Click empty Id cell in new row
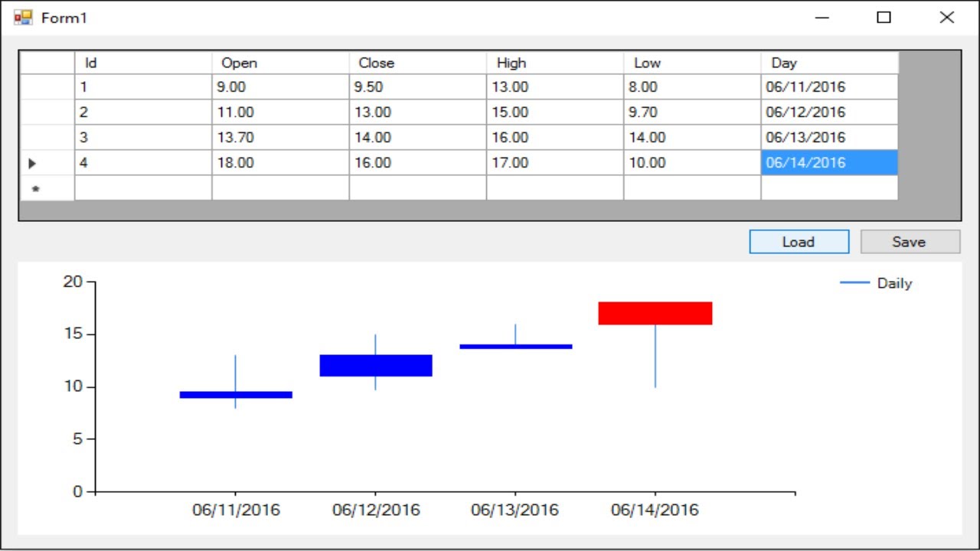 click(143, 188)
